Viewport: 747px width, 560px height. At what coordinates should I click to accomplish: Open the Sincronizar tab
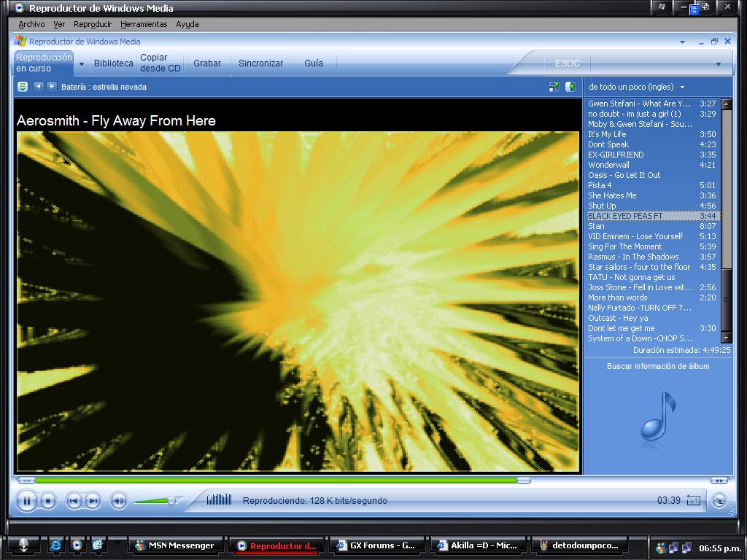pos(260,63)
